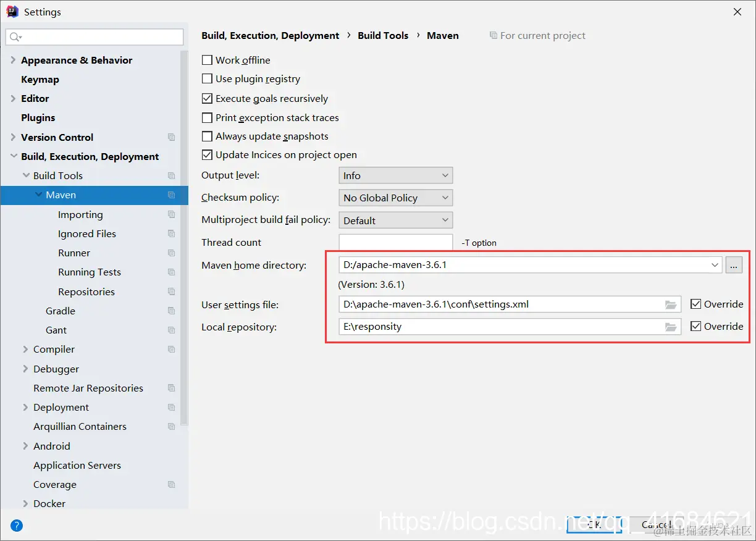Close the Settings dialog

(737, 12)
